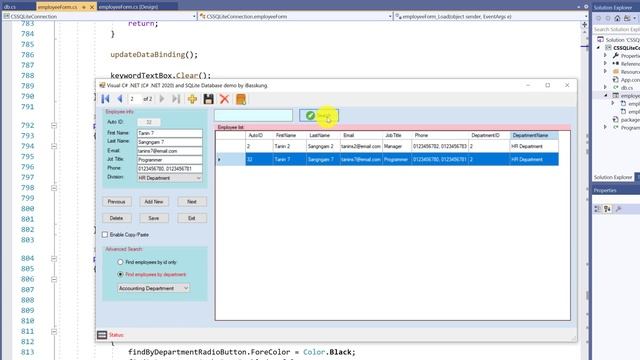The width and height of the screenshot is (640, 360).
Task: Click the Job Title field
Action: (x=170, y=160)
